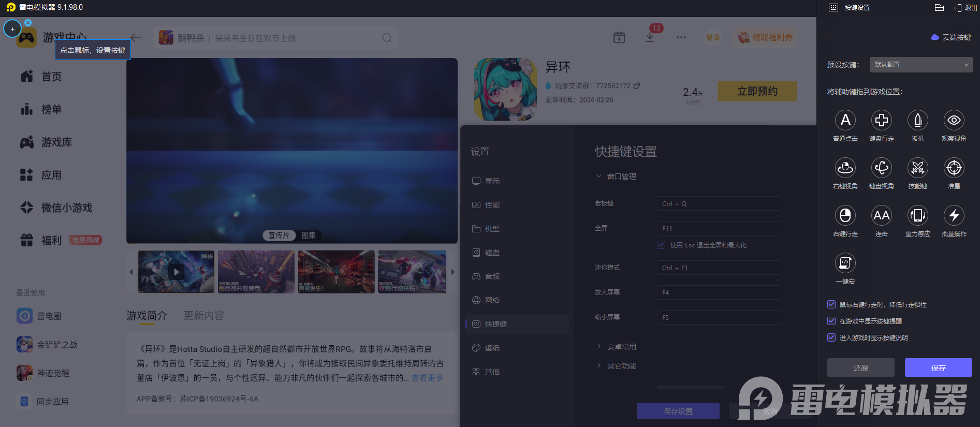
Task: Click the search magnifier icon
Action: point(387,38)
